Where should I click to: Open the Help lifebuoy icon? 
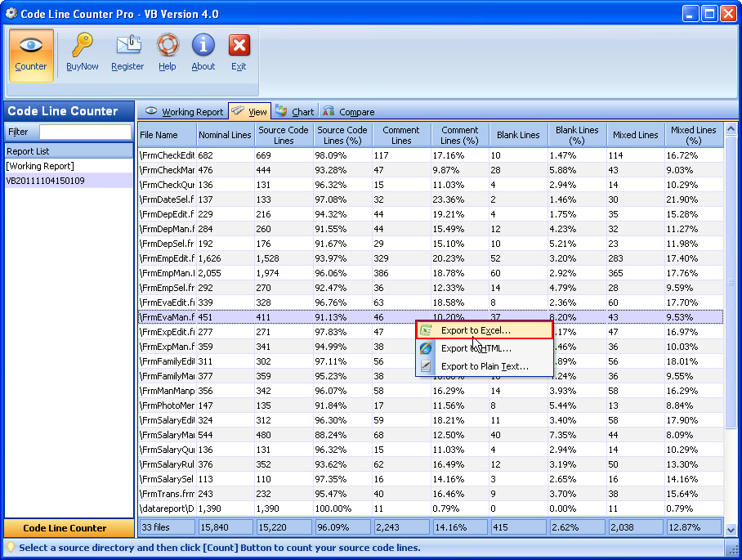(168, 45)
